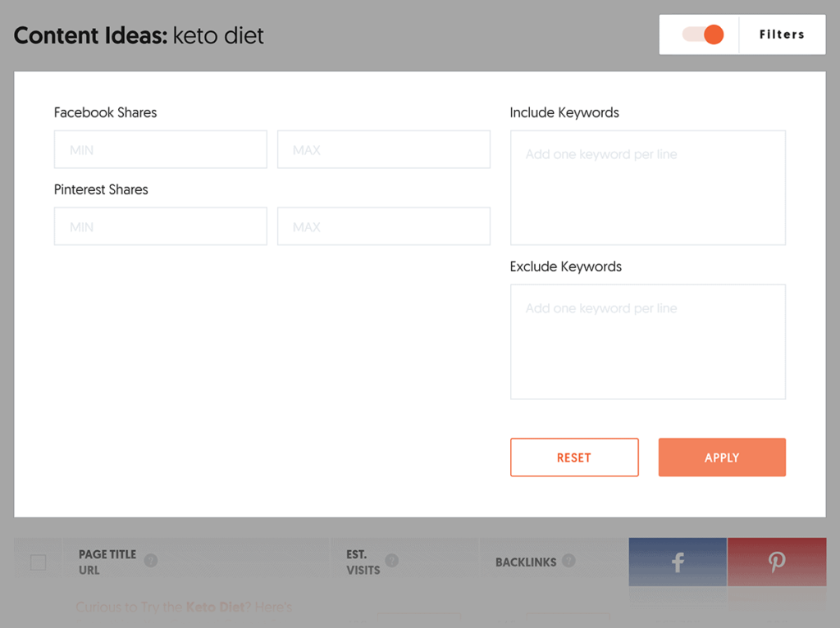Click the Page Title URL column header
Screen dimensions: 840x628
107,562
